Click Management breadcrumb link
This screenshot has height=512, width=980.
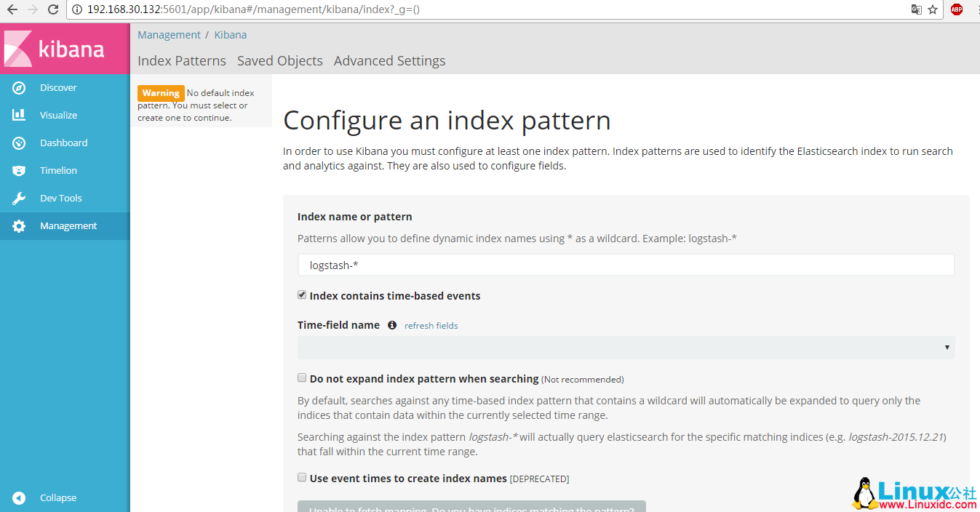click(x=169, y=35)
